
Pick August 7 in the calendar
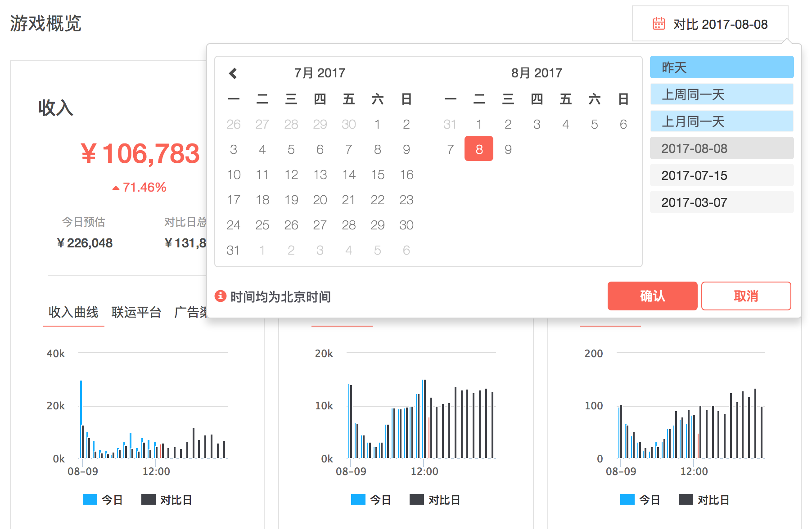(x=450, y=149)
